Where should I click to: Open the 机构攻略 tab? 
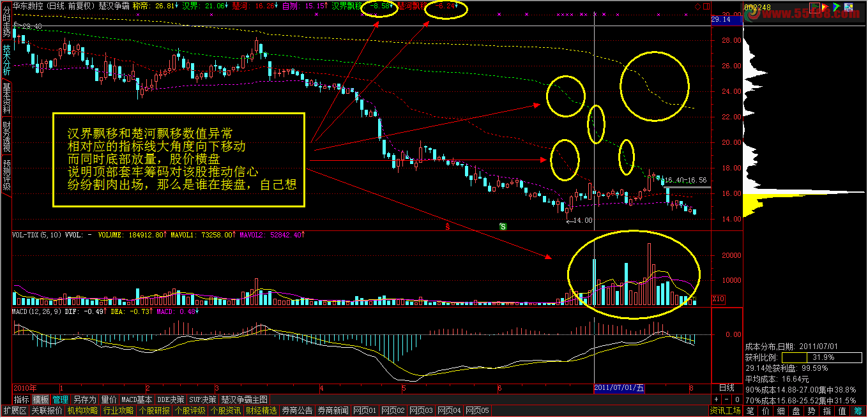(83, 411)
